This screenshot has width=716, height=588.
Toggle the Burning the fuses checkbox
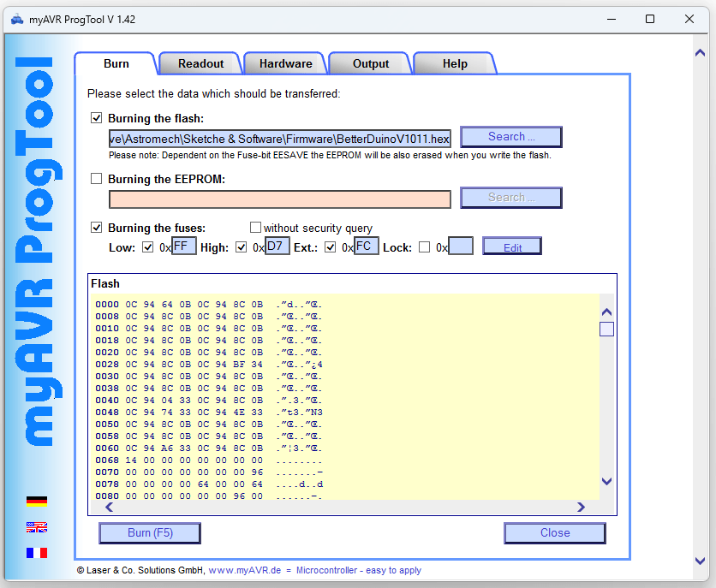click(96, 227)
